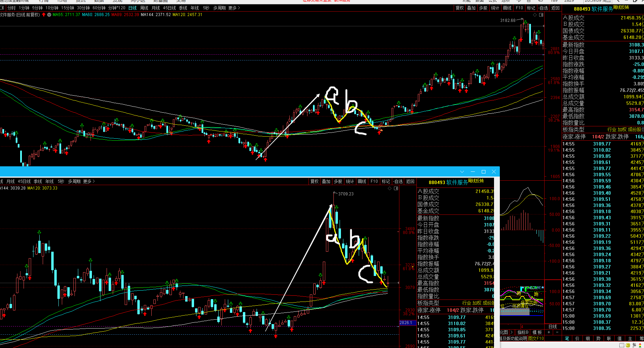Click 返回 in main window toolbar
The image size is (644, 348).
tap(556, 8)
